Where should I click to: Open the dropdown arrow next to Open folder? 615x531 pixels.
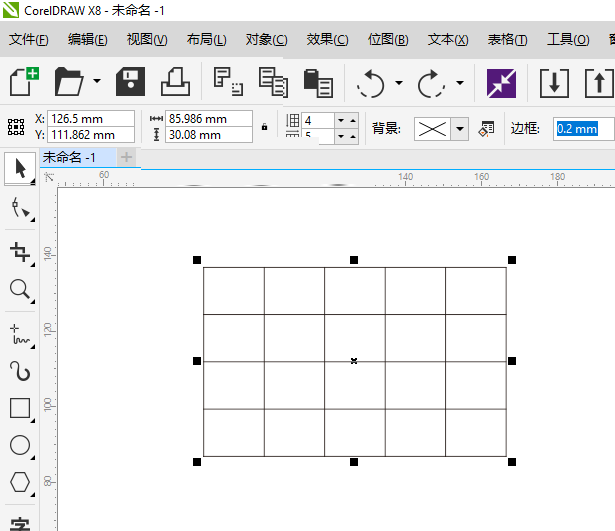(97, 82)
